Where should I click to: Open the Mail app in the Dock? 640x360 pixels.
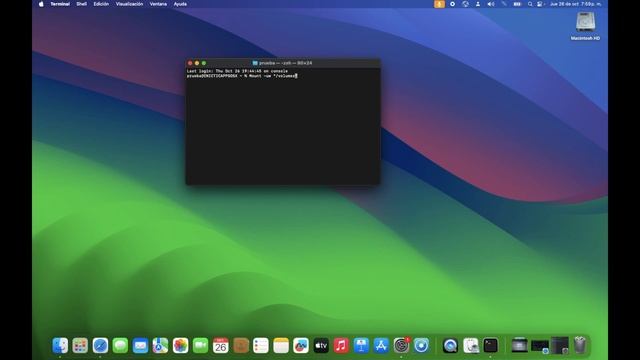140,346
